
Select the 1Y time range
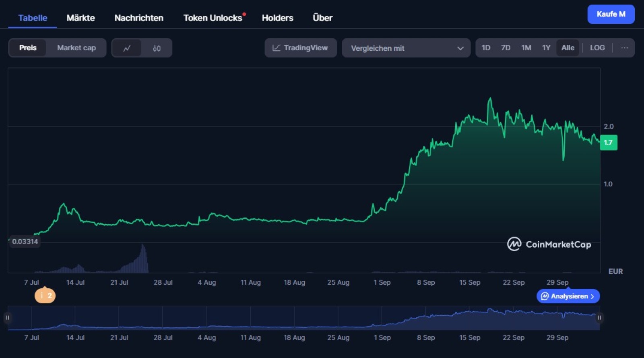pyautogui.click(x=546, y=48)
